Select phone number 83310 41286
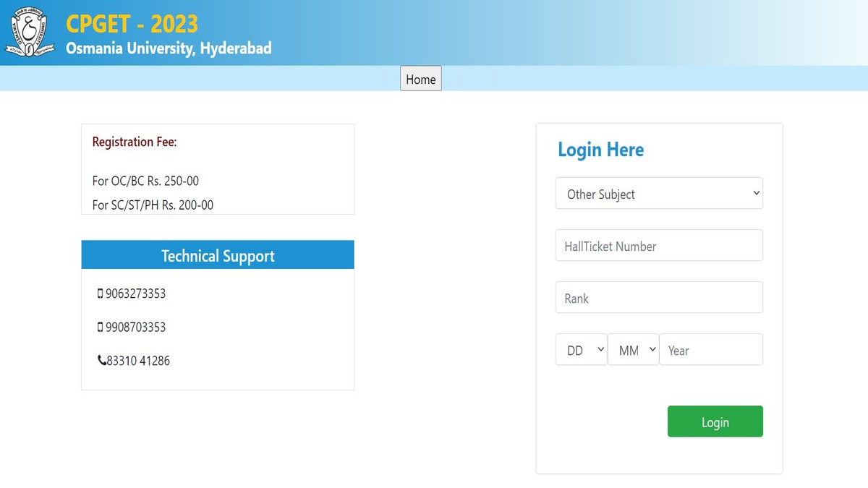This screenshot has height=488, width=868. coord(138,361)
